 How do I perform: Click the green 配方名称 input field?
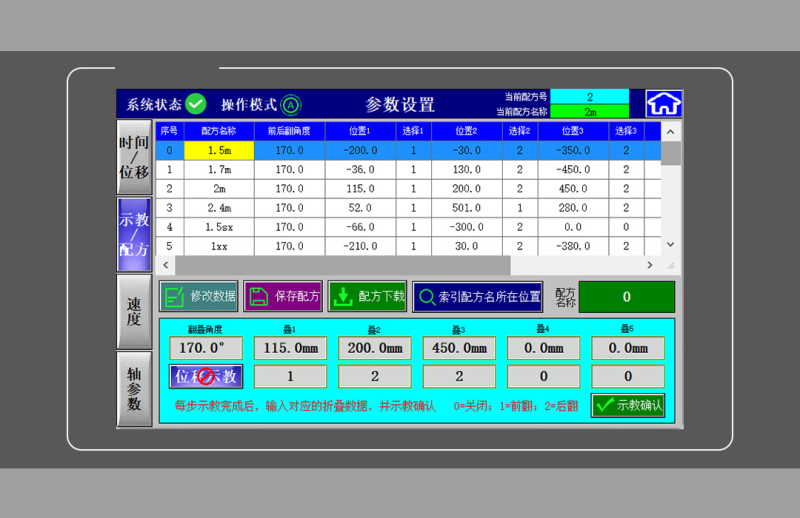click(x=626, y=297)
